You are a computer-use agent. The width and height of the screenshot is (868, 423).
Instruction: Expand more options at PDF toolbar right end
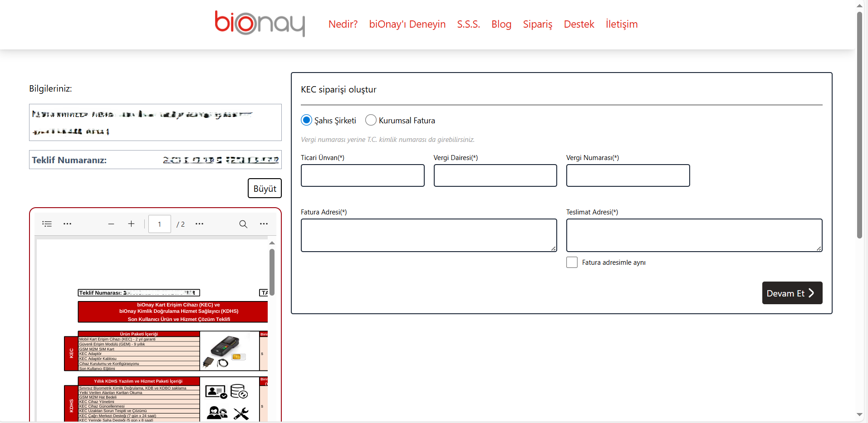pos(264,224)
